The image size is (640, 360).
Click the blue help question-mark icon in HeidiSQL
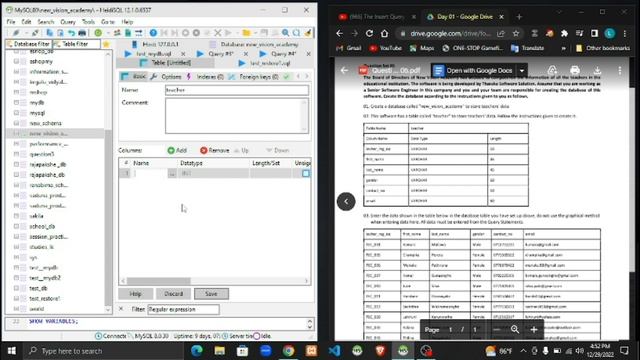point(153,33)
